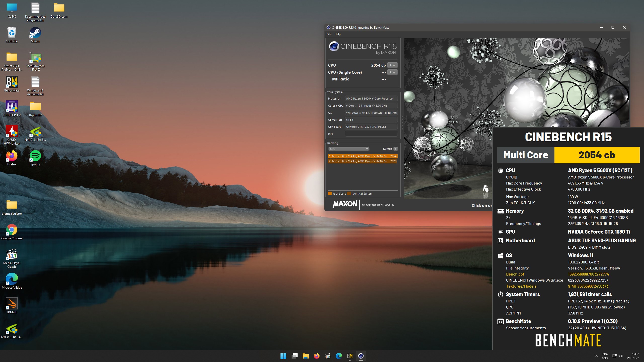Image resolution: width=644 pixels, height=362 pixels.
Task: Run the CPU multi-core benchmark
Action: 392,65
